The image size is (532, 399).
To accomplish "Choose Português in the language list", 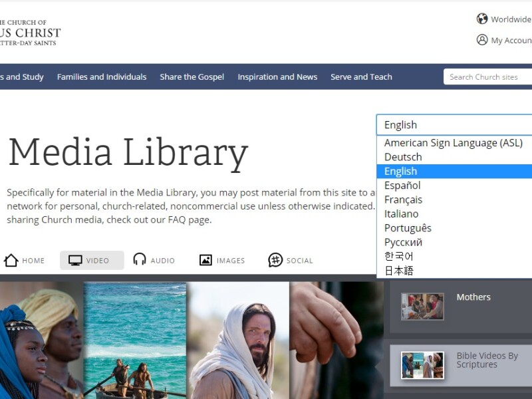I will (x=408, y=228).
